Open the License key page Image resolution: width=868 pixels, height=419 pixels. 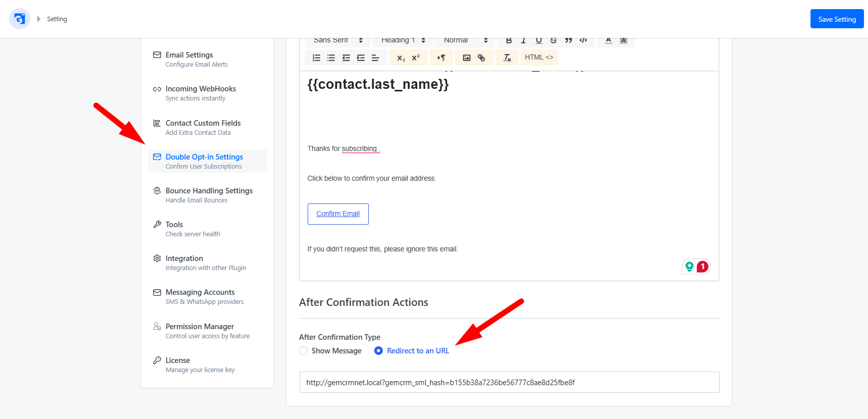tap(207, 364)
